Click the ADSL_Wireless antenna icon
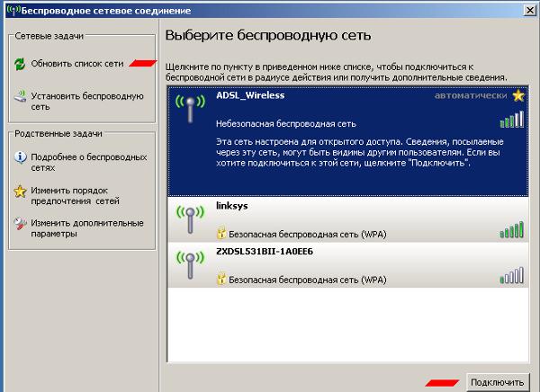The height and width of the screenshot is (392, 540). pos(190,109)
